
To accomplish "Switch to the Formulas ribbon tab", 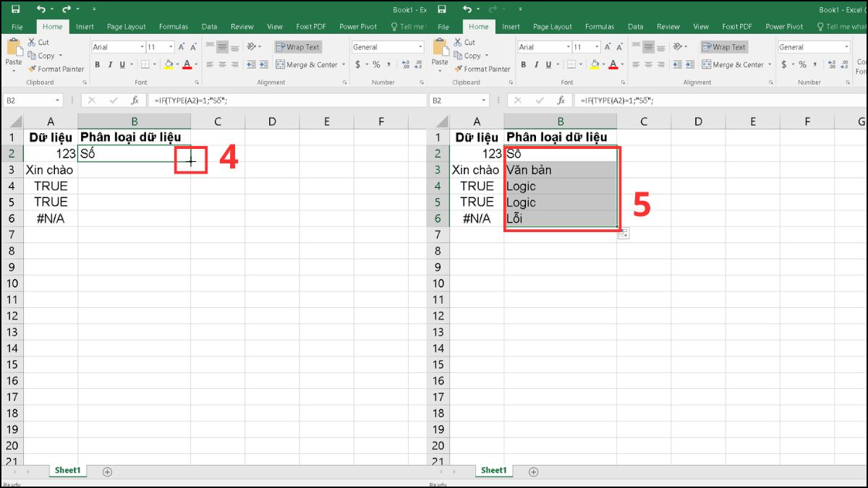I will point(173,26).
